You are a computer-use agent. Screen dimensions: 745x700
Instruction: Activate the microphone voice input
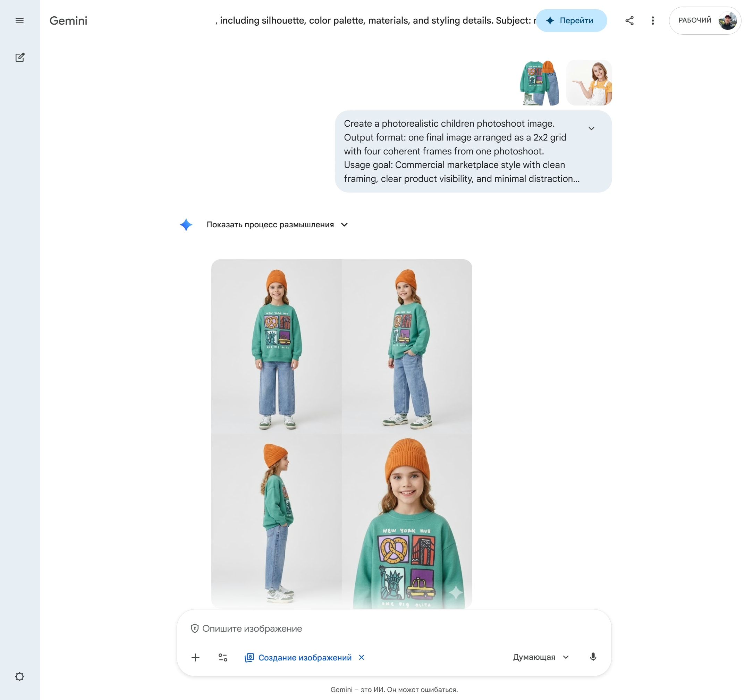click(593, 657)
